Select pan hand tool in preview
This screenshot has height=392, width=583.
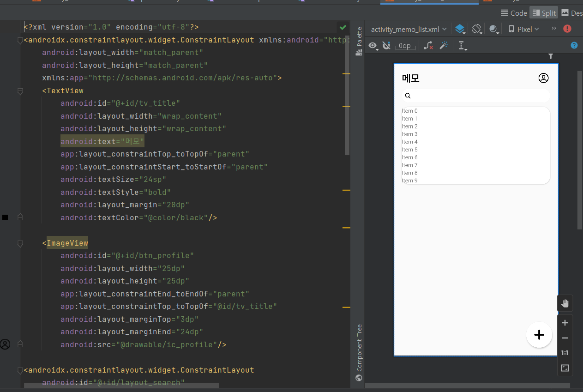565,303
